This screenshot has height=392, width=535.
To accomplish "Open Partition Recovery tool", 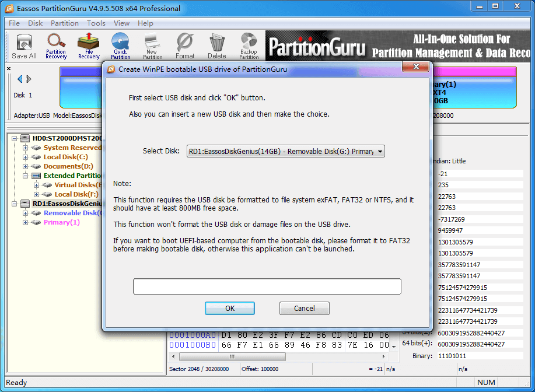I will [56, 47].
